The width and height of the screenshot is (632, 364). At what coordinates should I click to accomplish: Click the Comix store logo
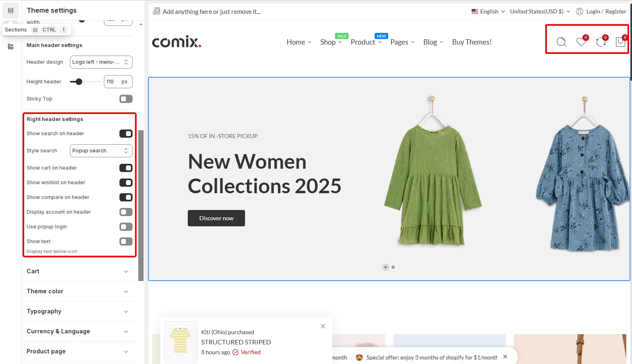176,42
